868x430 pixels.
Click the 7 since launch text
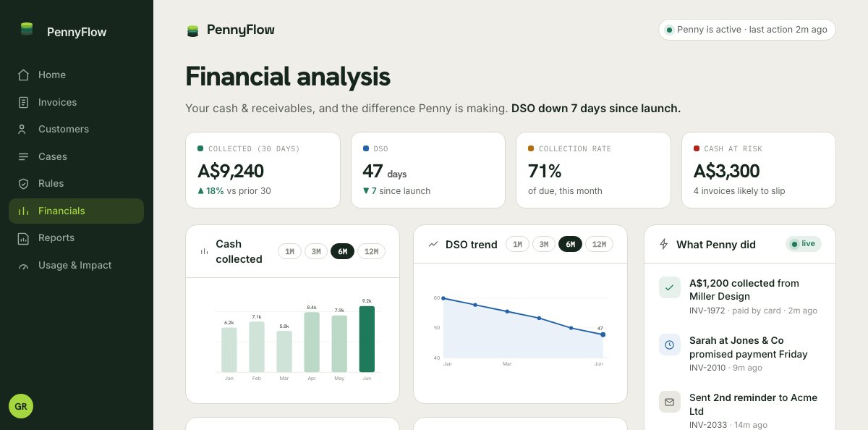(x=396, y=191)
